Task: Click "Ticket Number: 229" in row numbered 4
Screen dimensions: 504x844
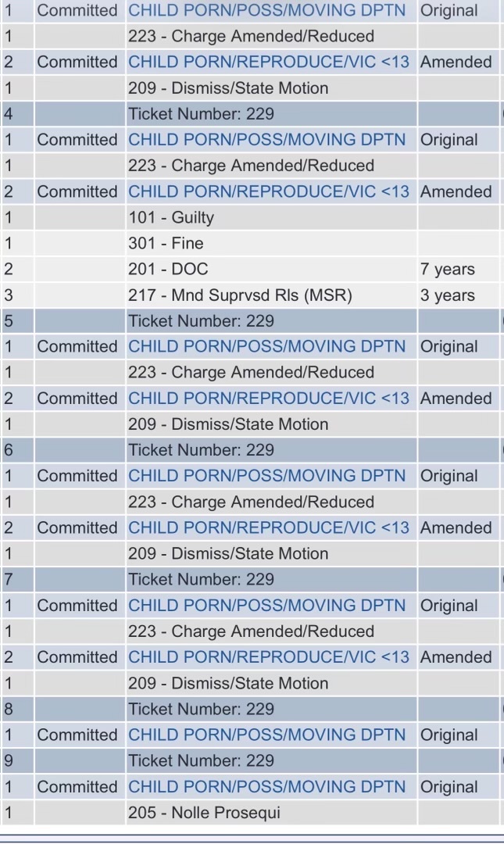Action: pos(201,114)
